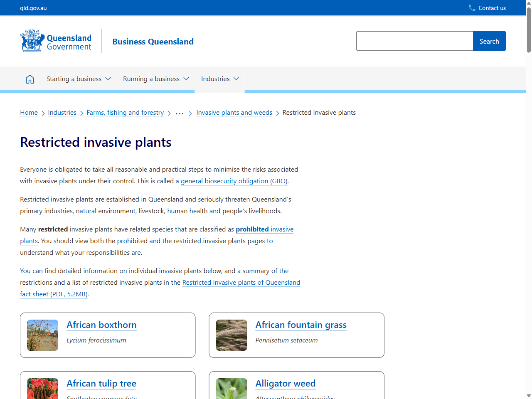Open the Starting a business menu
The height and width of the screenshot is (399, 532).
click(78, 79)
